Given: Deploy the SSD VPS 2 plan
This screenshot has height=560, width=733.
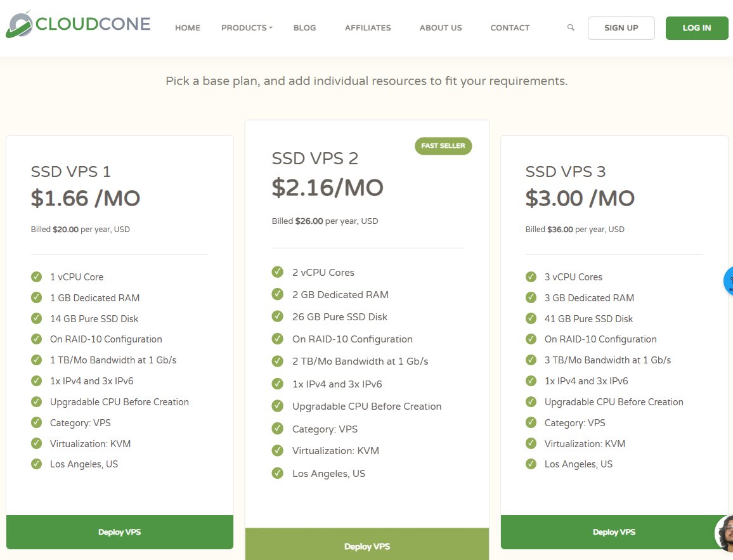Looking at the screenshot, I should (367, 545).
